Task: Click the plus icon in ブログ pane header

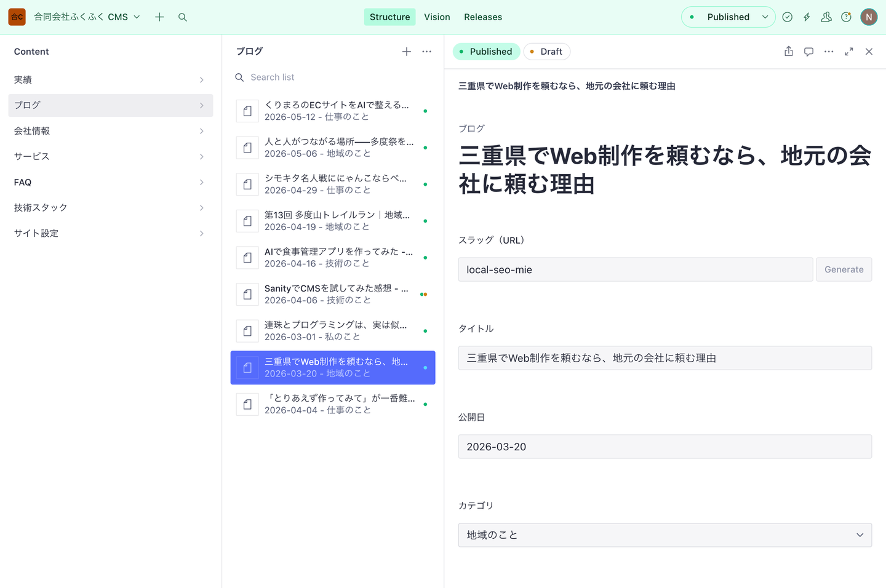Action: 407,52
